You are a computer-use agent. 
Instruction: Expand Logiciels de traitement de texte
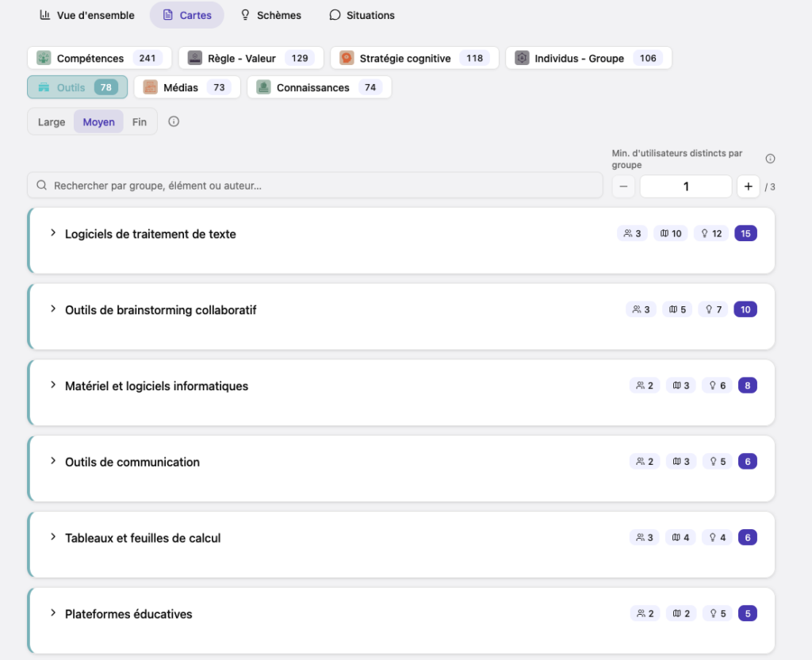click(x=53, y=233)
